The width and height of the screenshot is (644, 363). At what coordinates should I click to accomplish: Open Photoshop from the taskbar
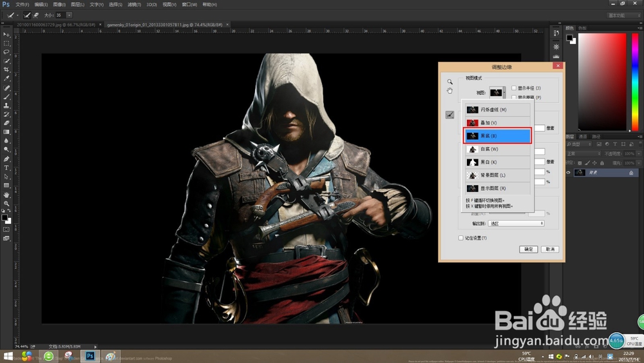(90, 356)
